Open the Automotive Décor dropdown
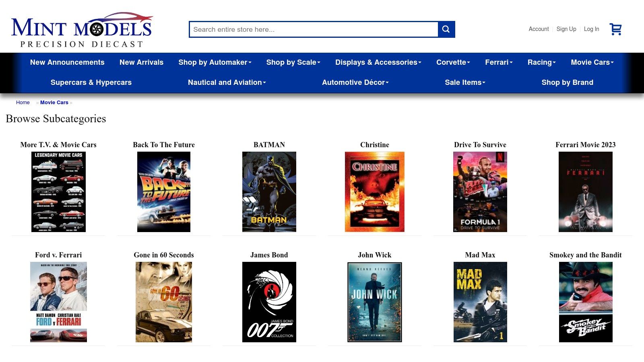Screen dimensions: 644x362 [355, 82]
